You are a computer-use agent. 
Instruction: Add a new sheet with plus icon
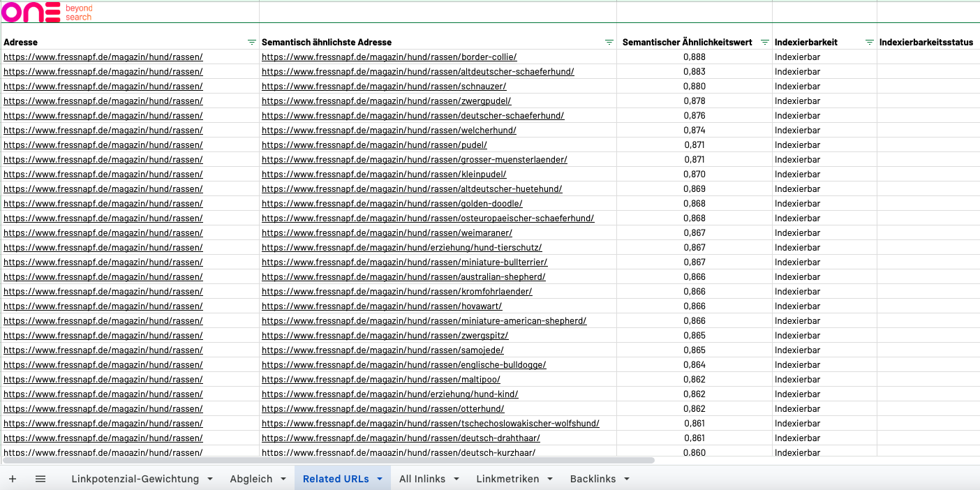point(13,479)
